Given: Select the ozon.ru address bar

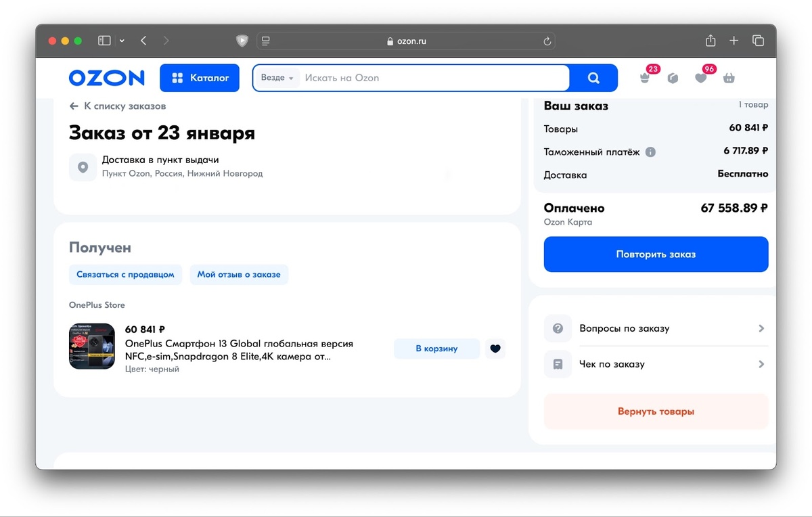Looking at the screenshot, I should click(x=406, y=41).
